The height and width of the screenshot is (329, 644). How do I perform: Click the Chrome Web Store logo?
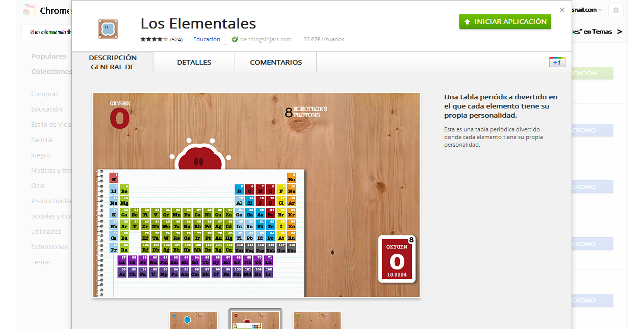[x=29, y=10]
